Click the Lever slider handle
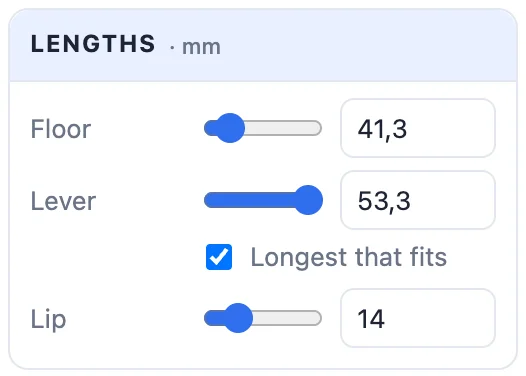 (308, 200)
